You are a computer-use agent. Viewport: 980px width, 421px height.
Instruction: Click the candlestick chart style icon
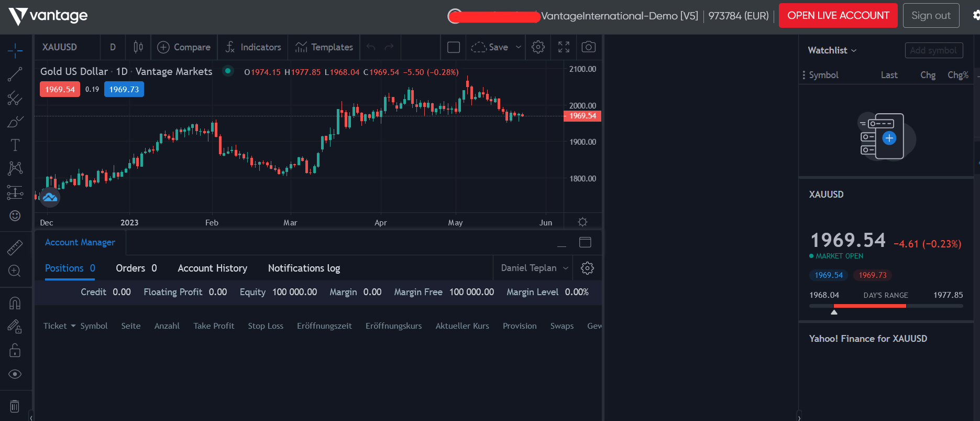click(138, 47)
